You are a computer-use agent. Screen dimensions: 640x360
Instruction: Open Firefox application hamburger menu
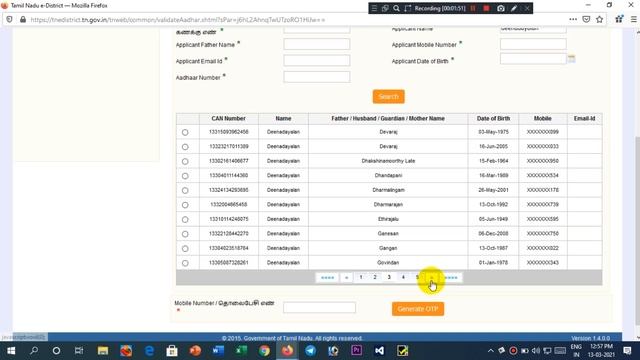coord(633,19)
